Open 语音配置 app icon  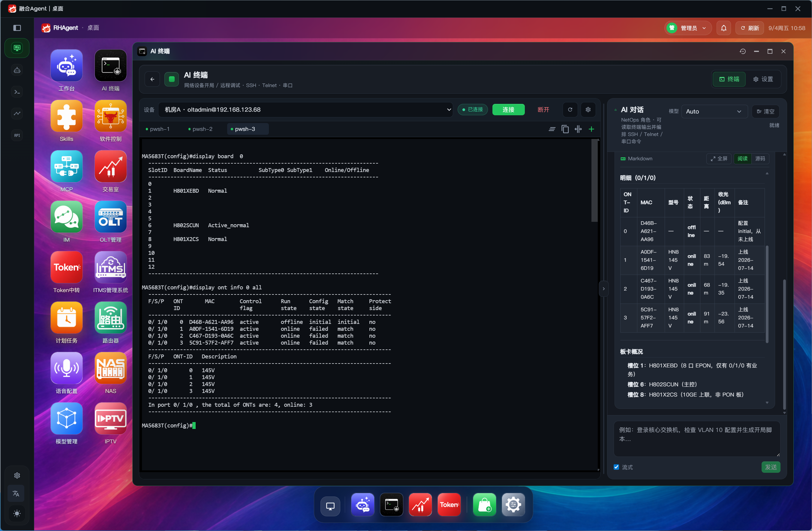pyautogui.click(x=66, y=368)
